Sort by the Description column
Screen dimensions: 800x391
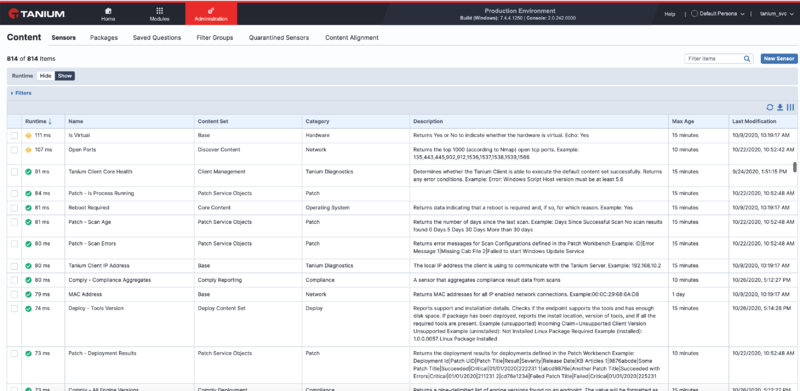(x=428, y=121)
